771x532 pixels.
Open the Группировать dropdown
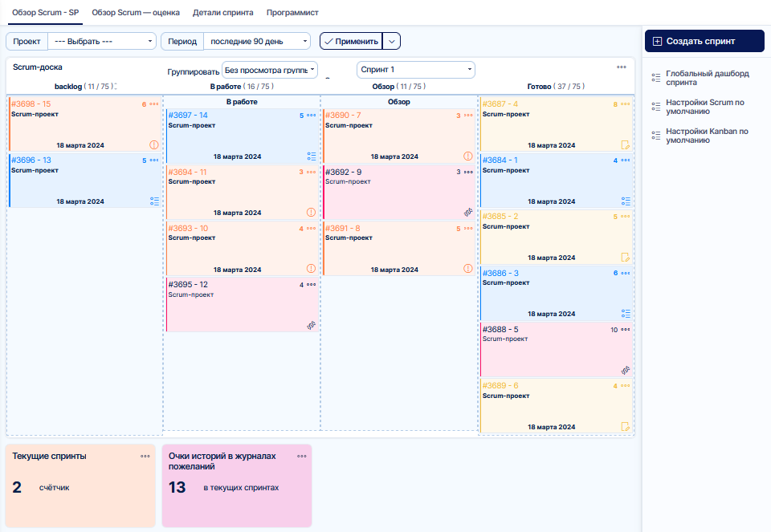click(270, 70)
